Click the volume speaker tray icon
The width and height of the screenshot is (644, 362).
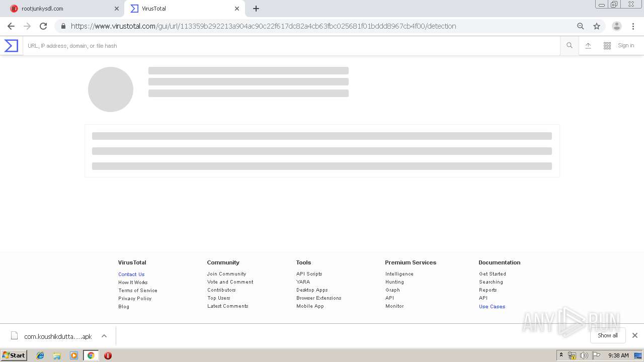[584, 355]
